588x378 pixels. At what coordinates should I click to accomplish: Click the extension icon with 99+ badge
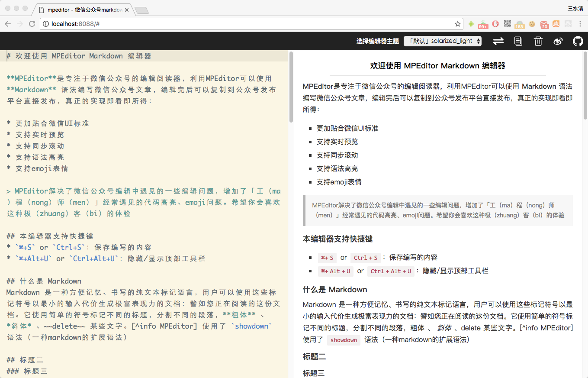point(483,24)
